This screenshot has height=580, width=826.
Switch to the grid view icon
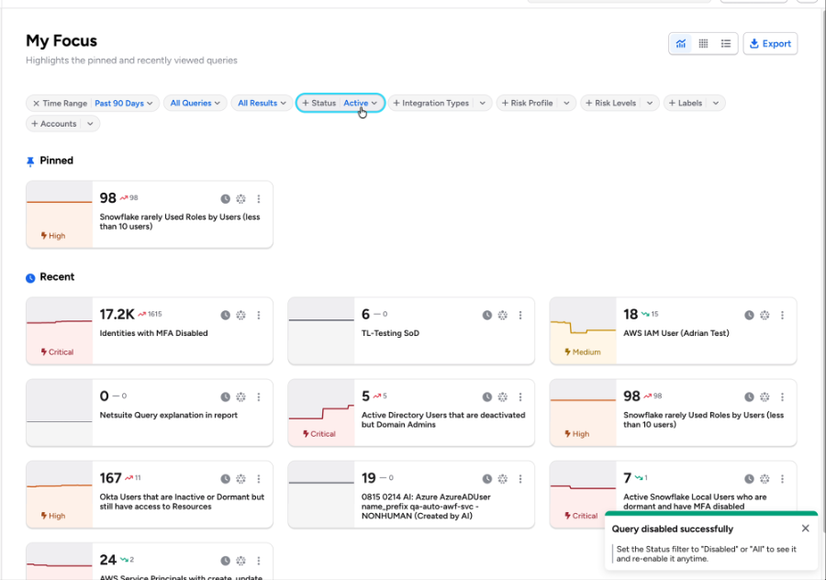click(703, 44)
